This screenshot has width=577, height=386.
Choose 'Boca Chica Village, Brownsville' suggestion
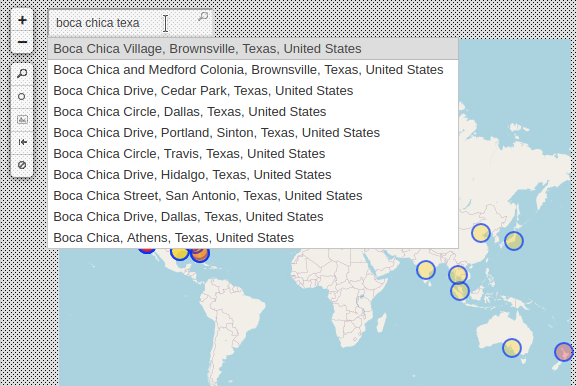point(253,49)
